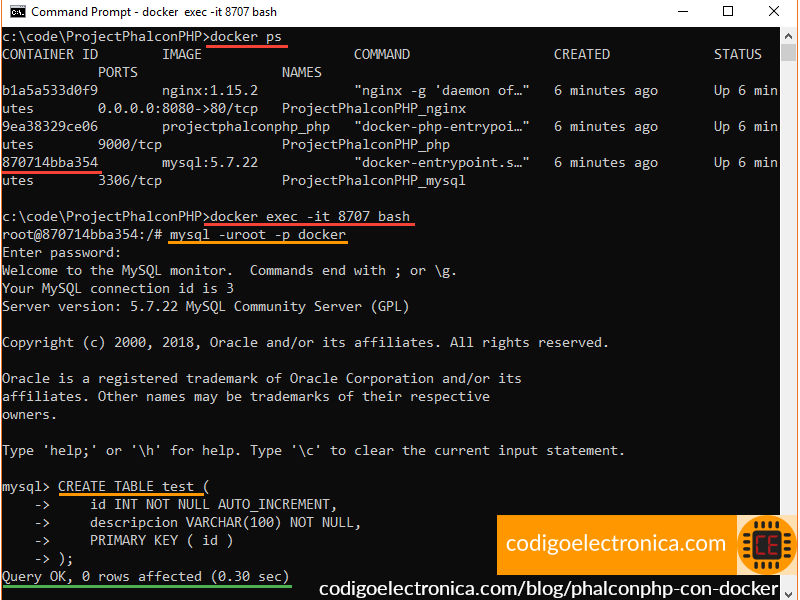
Task: Click the IMAGE column header
Action: (182, 55)
